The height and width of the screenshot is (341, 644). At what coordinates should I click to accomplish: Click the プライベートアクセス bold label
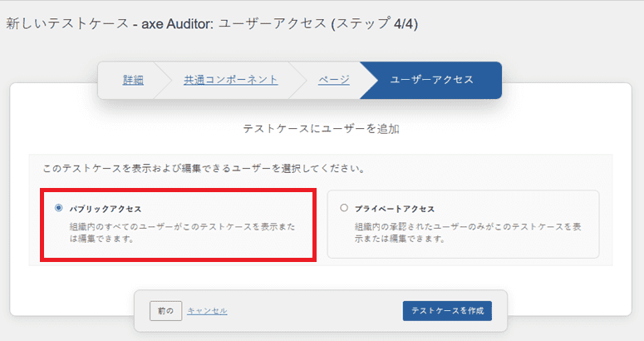pos(395,209)
